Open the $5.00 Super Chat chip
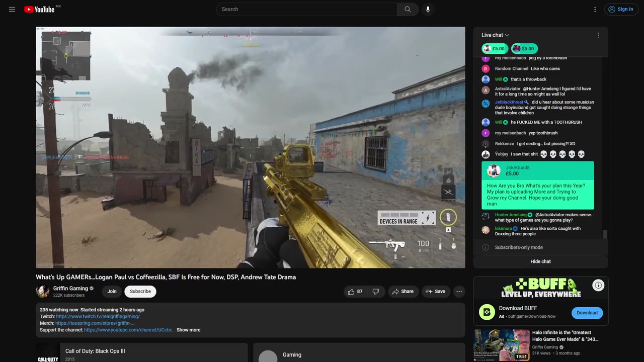644x362 pixels. click(524, 49)
